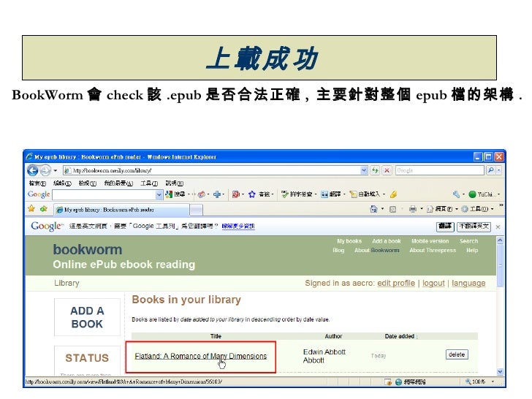Expand the Home button dropdown arrow
Image resolution: width=532 pixels, height=399 pixels.
pos(383,209)
